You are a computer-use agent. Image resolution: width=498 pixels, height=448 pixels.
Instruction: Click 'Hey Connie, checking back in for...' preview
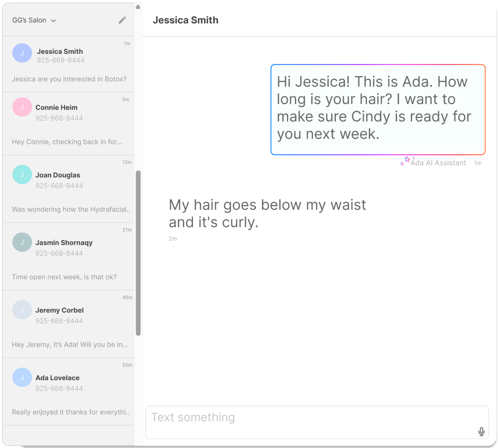(67, 142)
